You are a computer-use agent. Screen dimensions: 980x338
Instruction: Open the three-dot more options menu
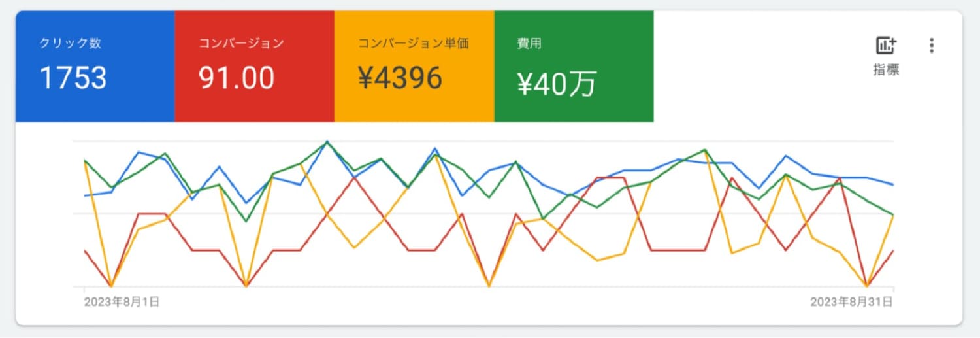click(932, 46)
